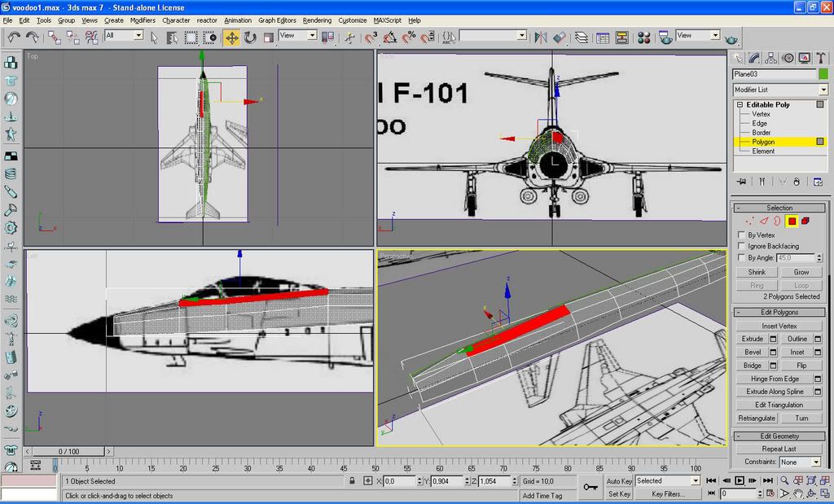
Task: Open the Select by Name dialog
Action: pos(172,37)
